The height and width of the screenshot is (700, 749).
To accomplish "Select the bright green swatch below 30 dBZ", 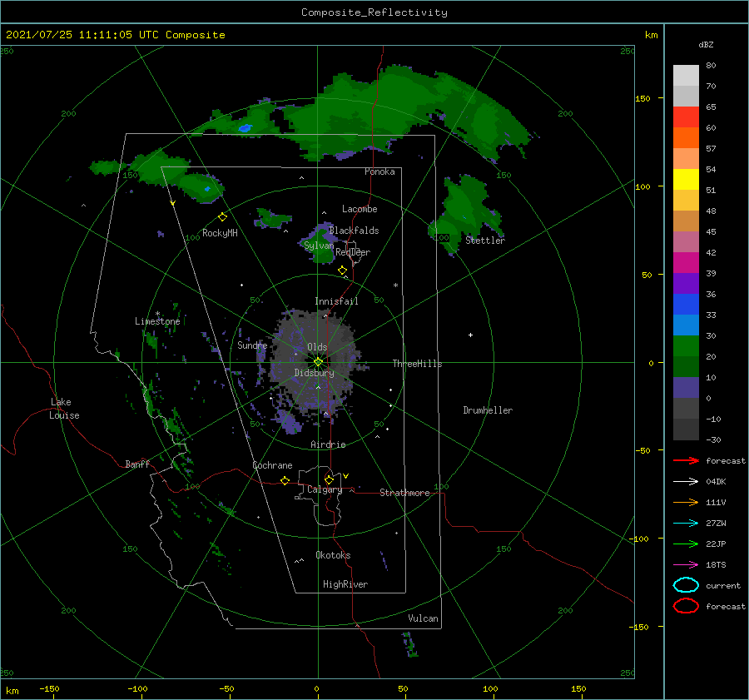I will point(686,345).
